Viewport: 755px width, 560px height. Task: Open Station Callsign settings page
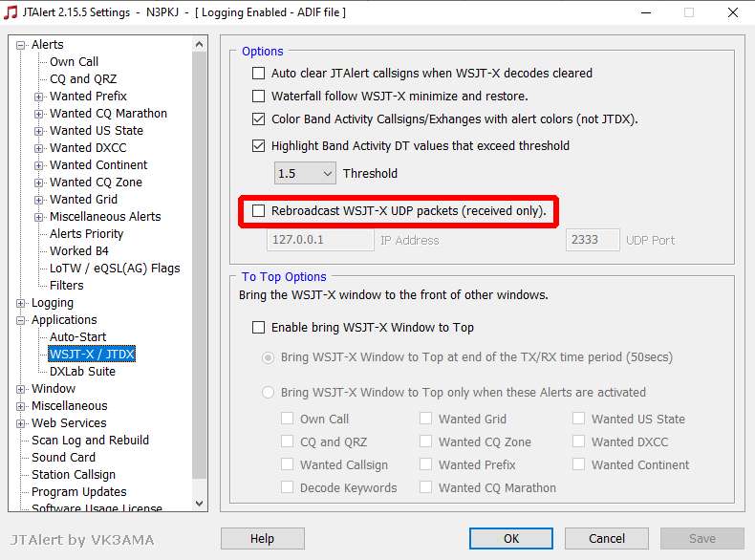point(74,475)
